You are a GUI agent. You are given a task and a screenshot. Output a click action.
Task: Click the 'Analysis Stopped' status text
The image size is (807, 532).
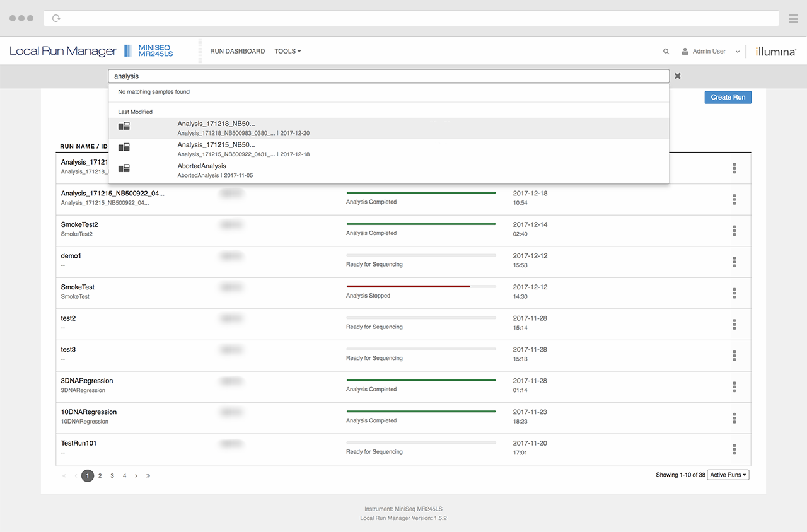[x=368, y=296]
